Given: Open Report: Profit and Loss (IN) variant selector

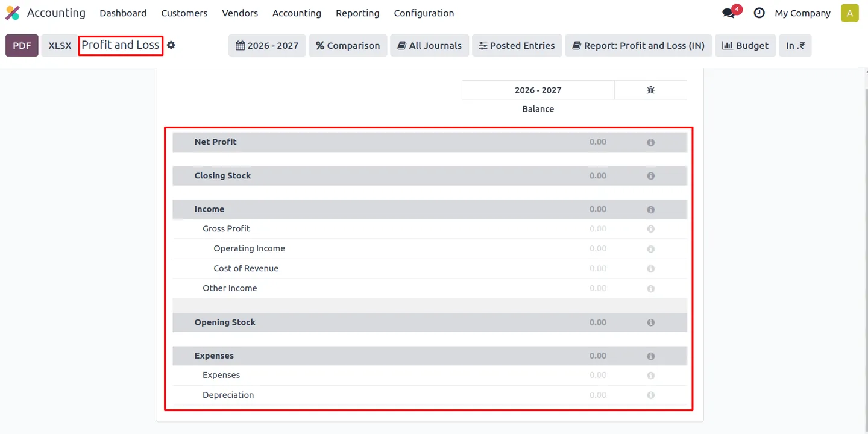Looking at the screenshot, I should pos(638,45).
